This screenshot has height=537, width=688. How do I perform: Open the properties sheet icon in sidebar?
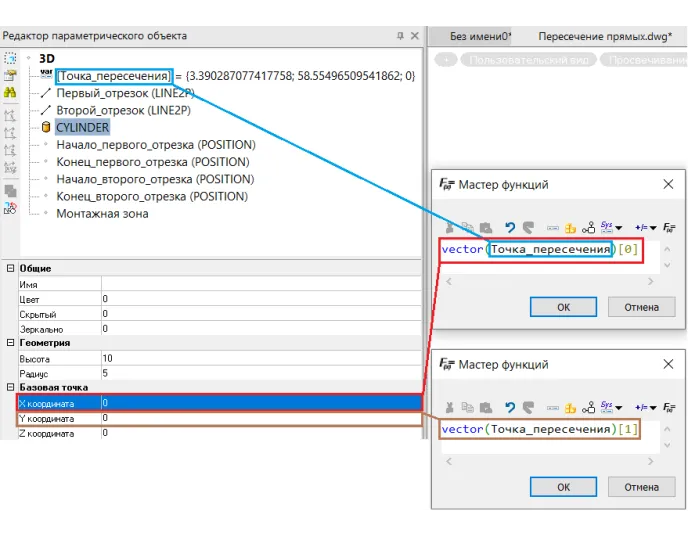click(10, 75)
